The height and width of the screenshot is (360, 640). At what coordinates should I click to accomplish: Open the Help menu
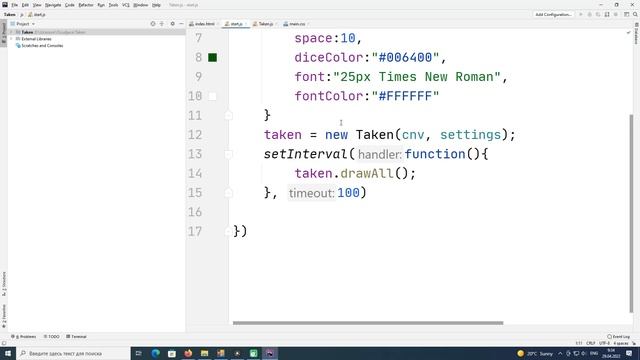click(x=156, y=5)
